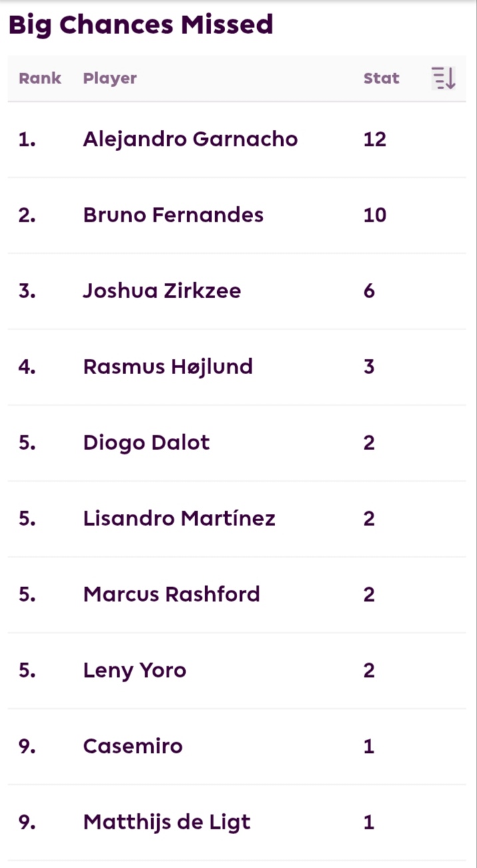
Task: Select Leny Yoro in the list
Action: [x=237, y=670]
